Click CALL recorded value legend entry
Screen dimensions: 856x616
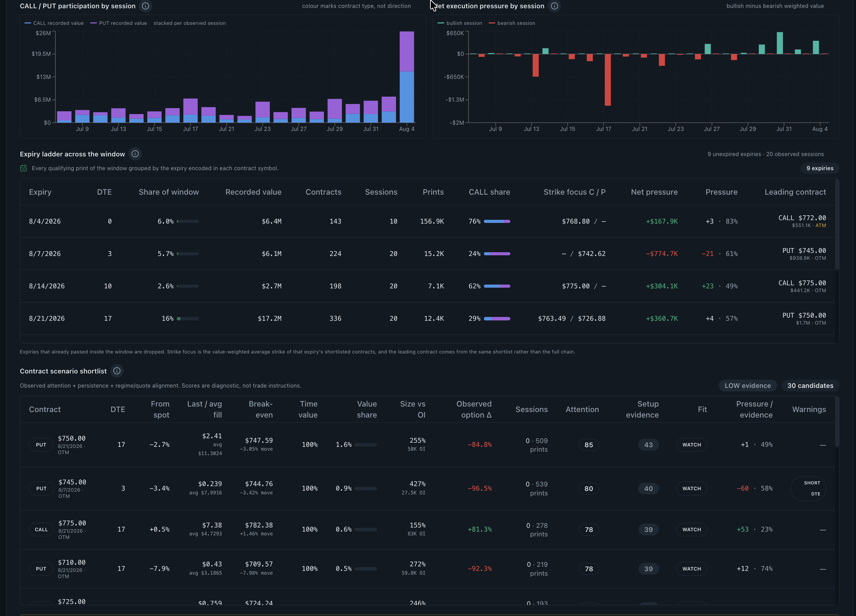point(54,23)
